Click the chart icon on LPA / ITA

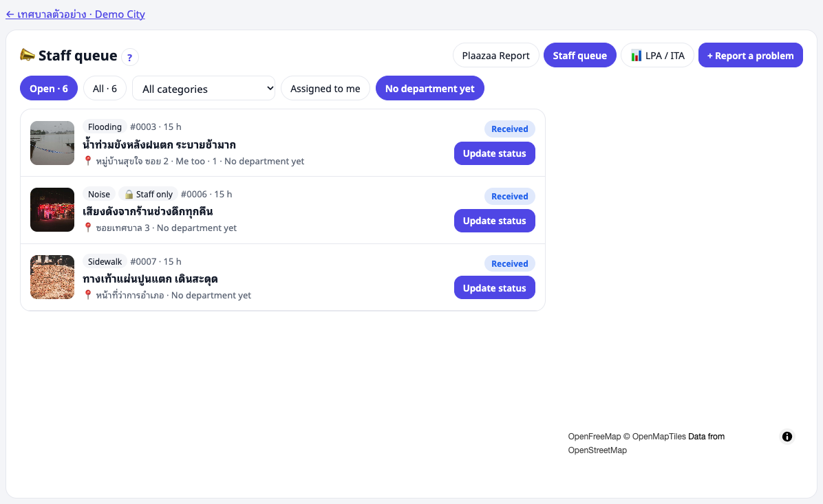point(636,56)
